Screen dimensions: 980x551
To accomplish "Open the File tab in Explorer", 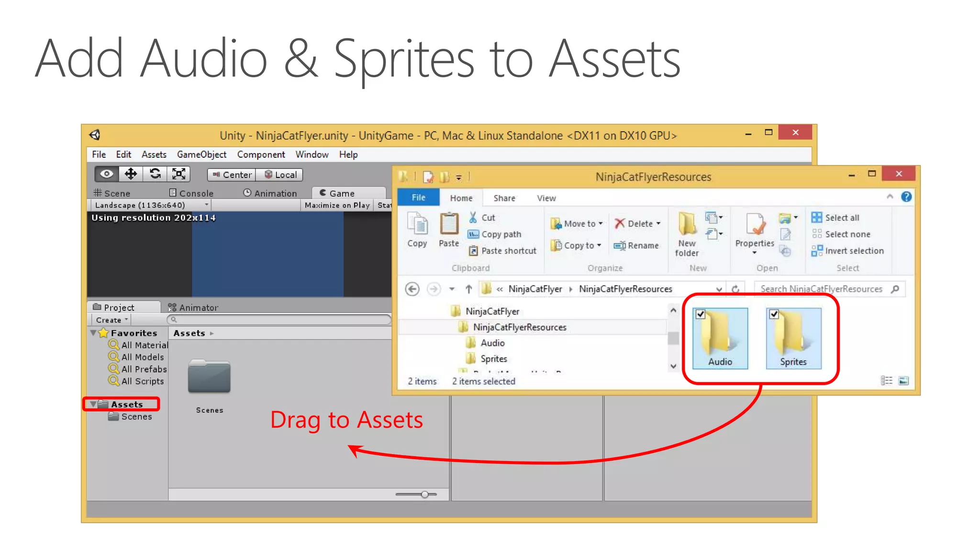I will (x=418, y=198).
